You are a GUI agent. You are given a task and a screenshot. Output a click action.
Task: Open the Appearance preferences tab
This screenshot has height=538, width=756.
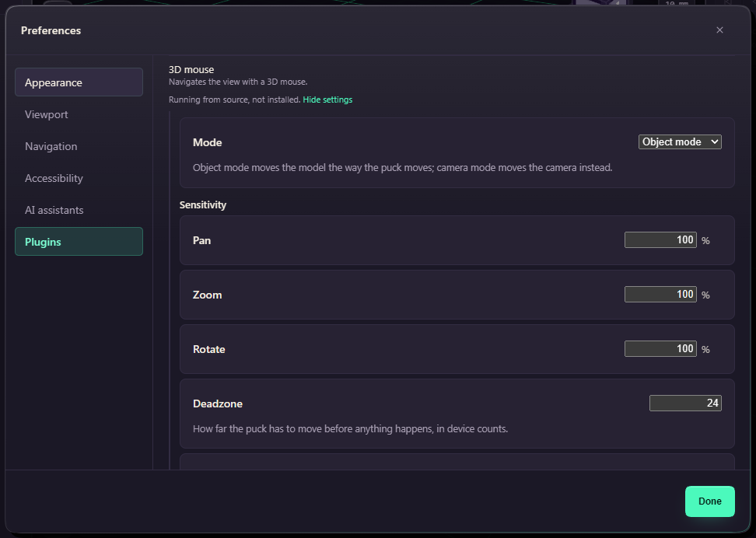click(x=79, y=82)
